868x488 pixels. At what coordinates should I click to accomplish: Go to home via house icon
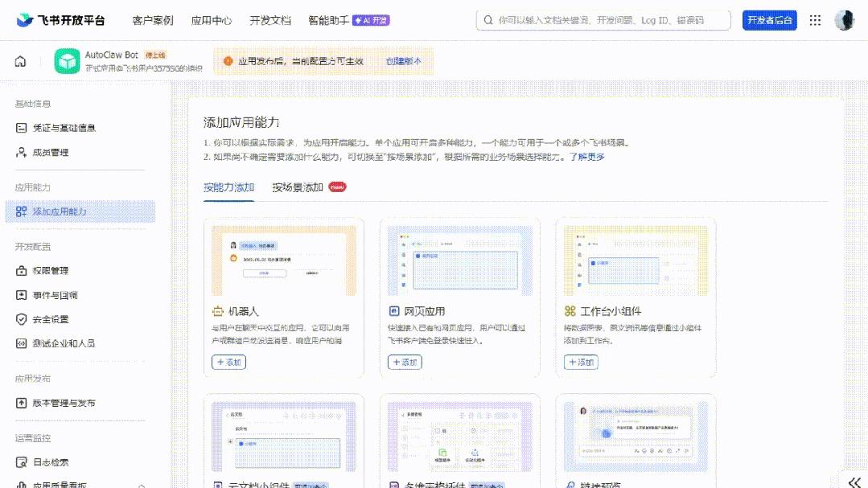pyautogui.click(x=20, y=61)
